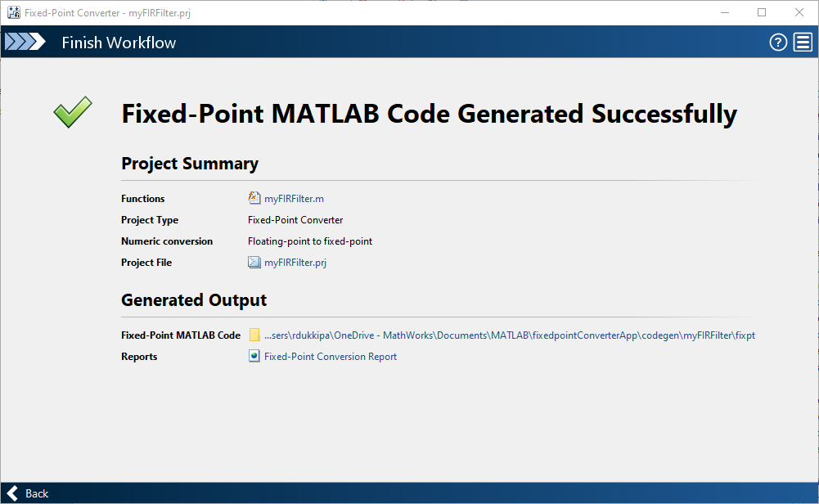This screenshot has width=819, height=504.
Task: Click the Finish Workflow header title
Action: tap(119, 43)
